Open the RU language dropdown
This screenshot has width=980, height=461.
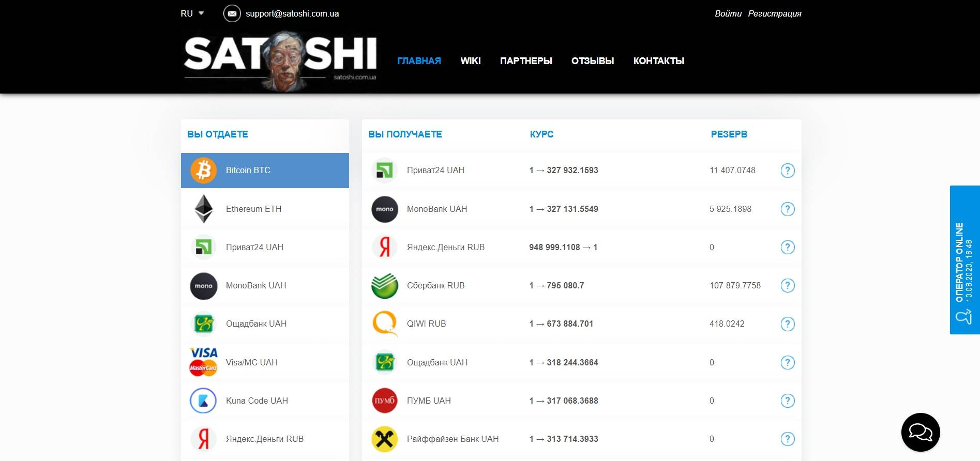point(192,13)
